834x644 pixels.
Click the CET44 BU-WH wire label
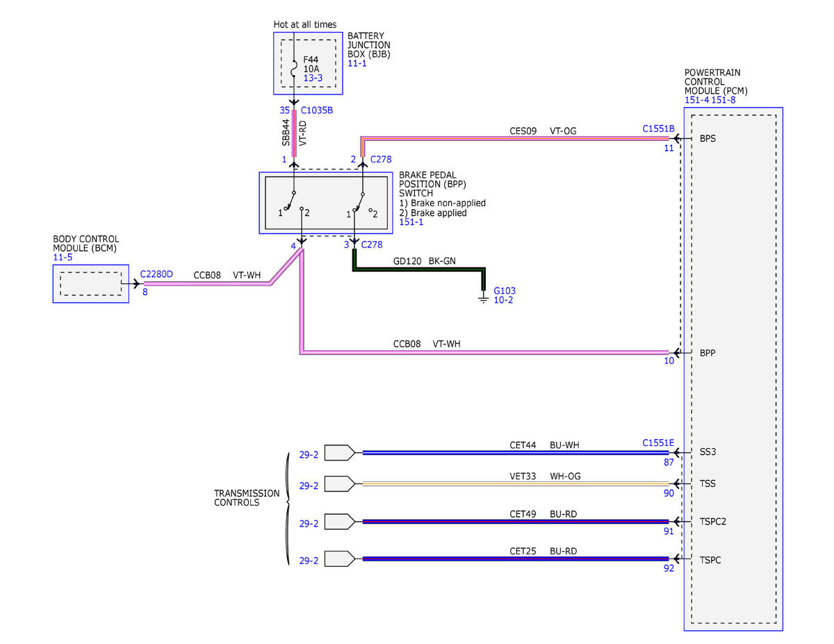click(x=543, y=445)
